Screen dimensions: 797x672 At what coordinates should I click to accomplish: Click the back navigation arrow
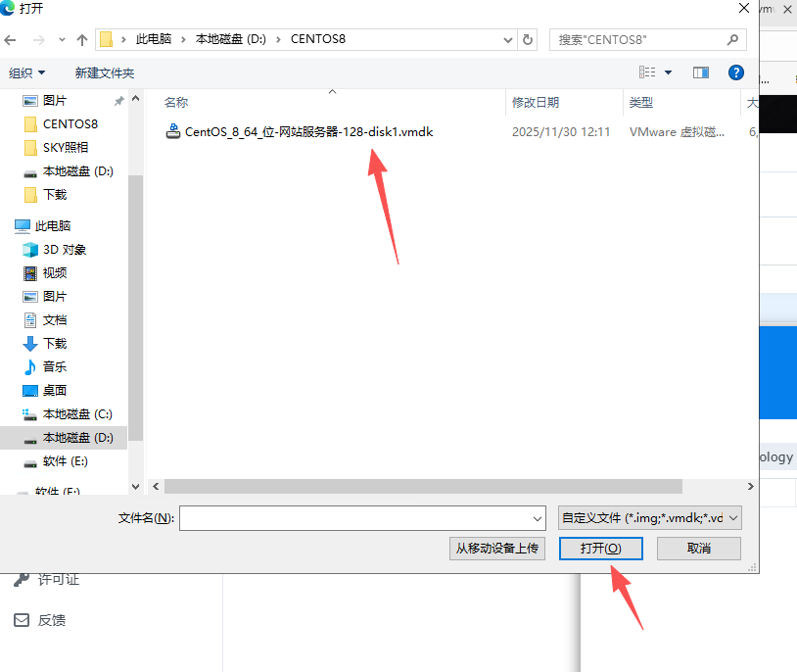tap(11, 39)
